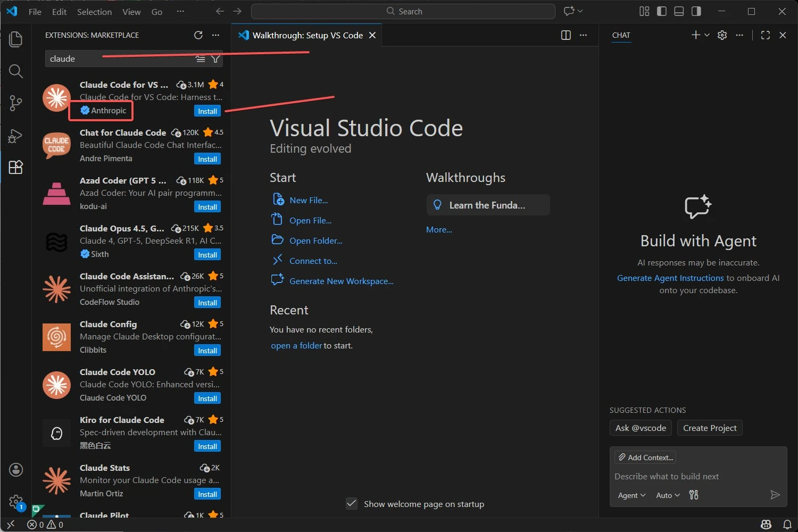This screenshot has height=532, width=798.
Task: Click More... under Walkthroughs
Action: (439, 230)
